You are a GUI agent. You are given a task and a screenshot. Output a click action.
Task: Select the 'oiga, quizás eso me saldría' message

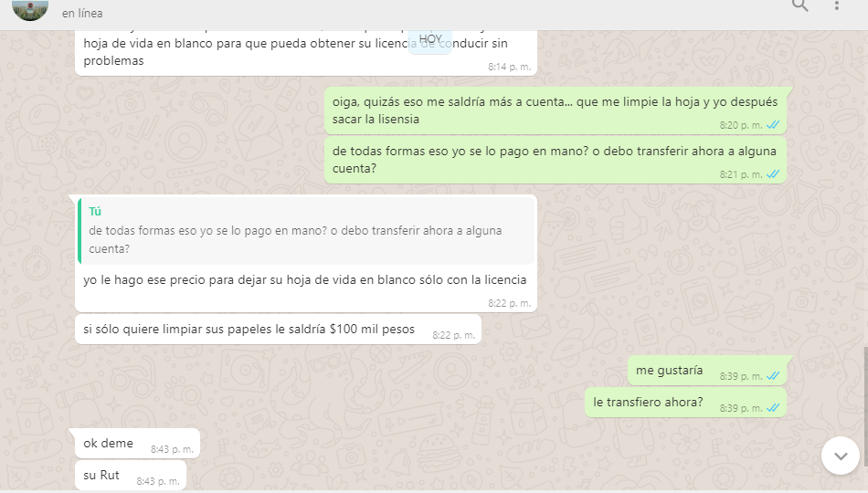pyautogui.click(x=556, y=110)
